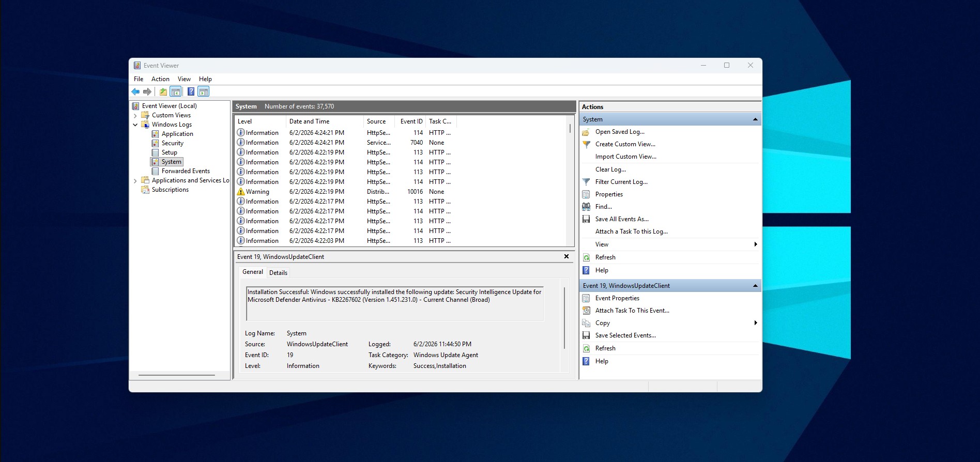Switch to the Details tab

(278, 273)
